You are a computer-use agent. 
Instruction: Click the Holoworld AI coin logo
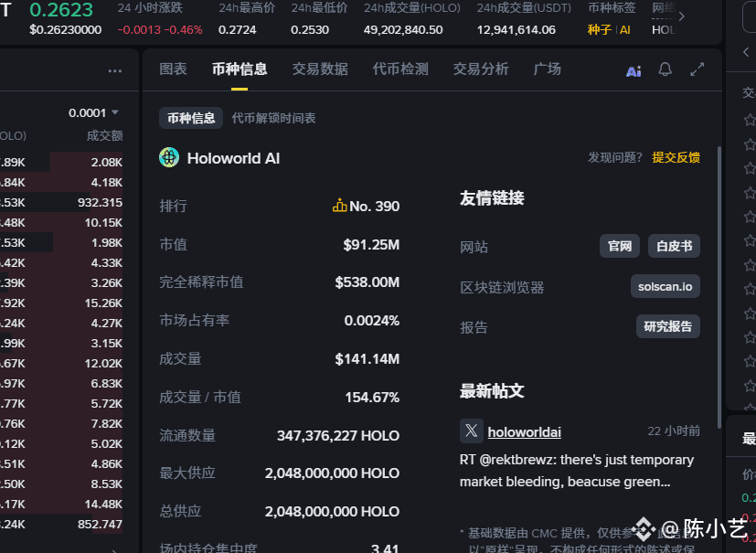169,157
